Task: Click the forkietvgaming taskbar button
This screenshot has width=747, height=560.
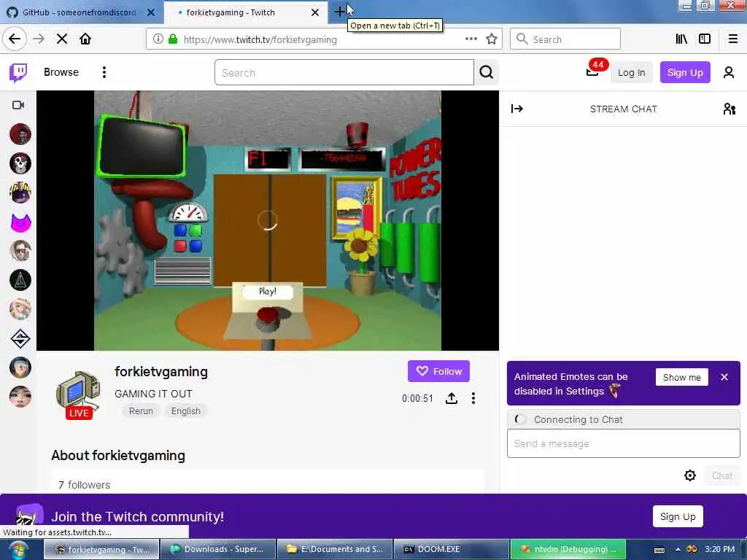Action: click(101, 549)
